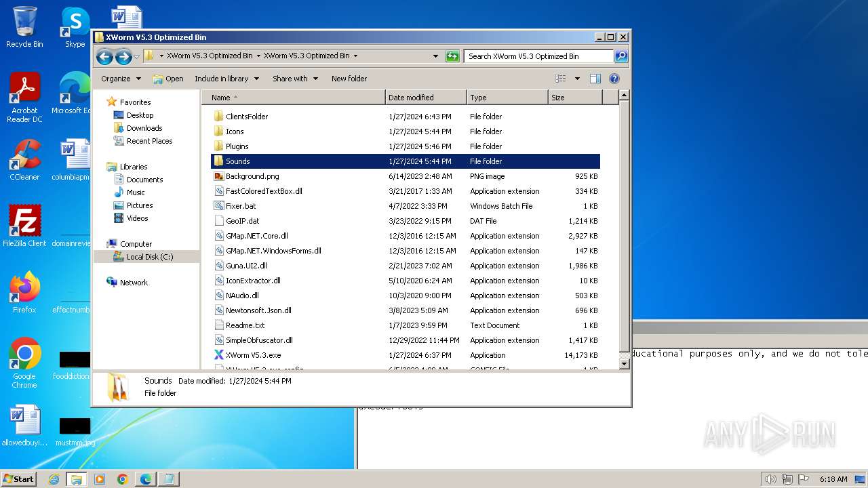Click the search XWorm folder input box
The height and width of the screenshot is (488, 868).
(x=538, y=56)
